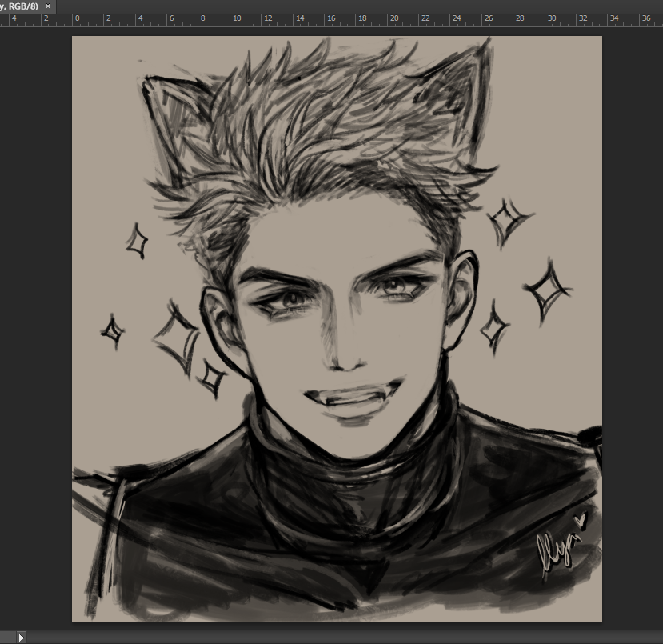Close the RGB/8 document tab

pos(48,6)
